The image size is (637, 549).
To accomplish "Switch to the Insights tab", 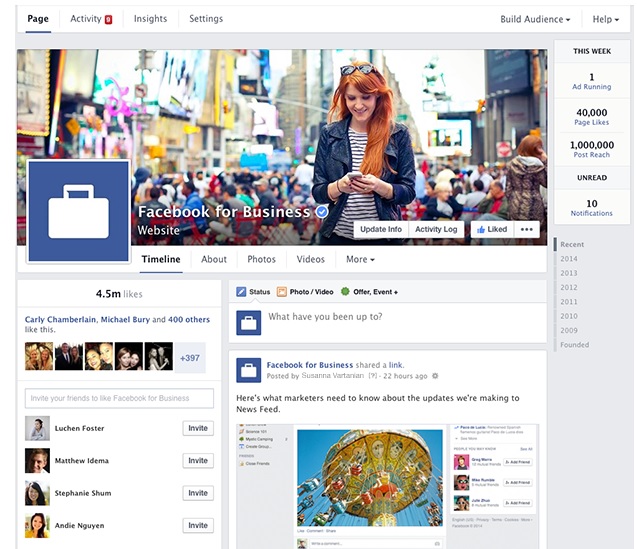I will click(150, 19).
